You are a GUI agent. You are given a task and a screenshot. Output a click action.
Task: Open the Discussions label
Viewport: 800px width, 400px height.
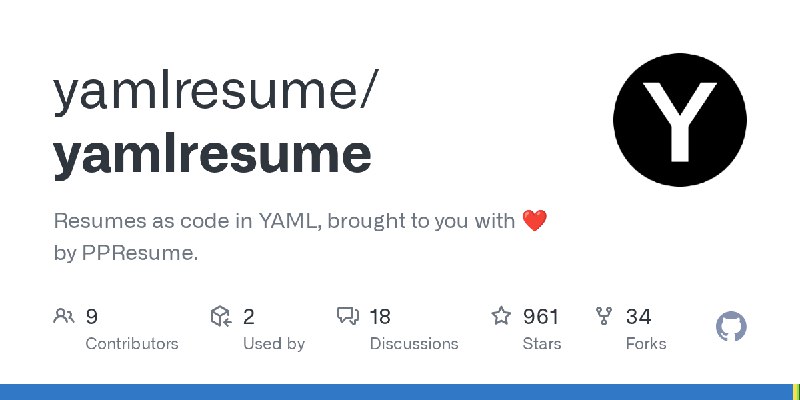click(x=414, y=343)
